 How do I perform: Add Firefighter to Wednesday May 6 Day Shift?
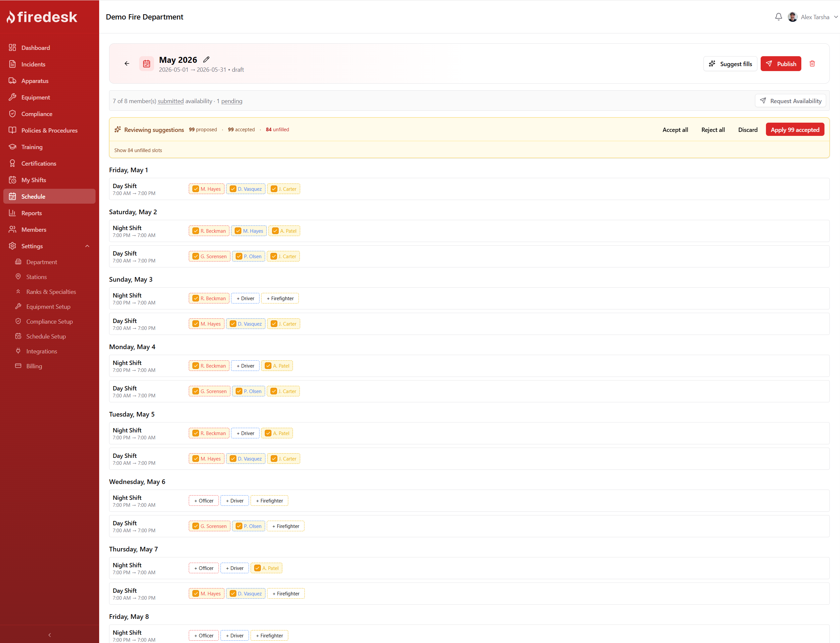286,526
